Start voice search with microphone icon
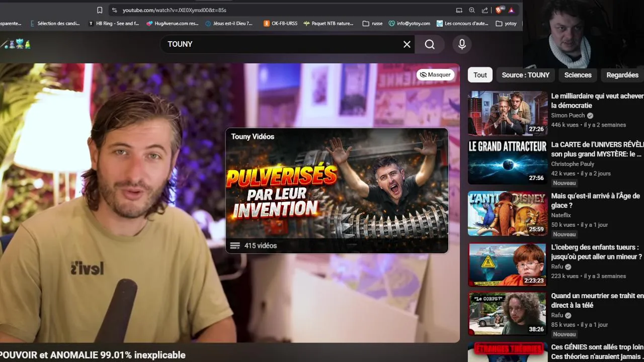644x362 pixels. click(462, 44)
